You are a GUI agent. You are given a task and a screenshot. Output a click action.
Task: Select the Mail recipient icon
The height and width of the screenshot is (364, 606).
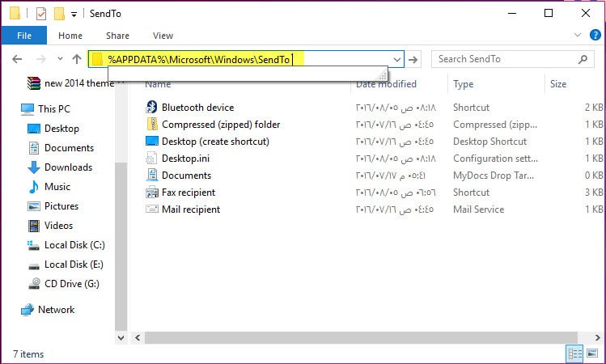tap(151, 209)
